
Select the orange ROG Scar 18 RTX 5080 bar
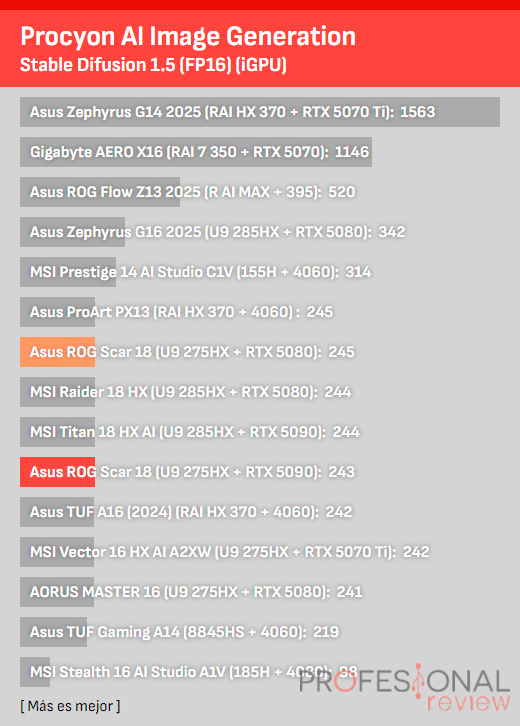click(x=57, y=352)
